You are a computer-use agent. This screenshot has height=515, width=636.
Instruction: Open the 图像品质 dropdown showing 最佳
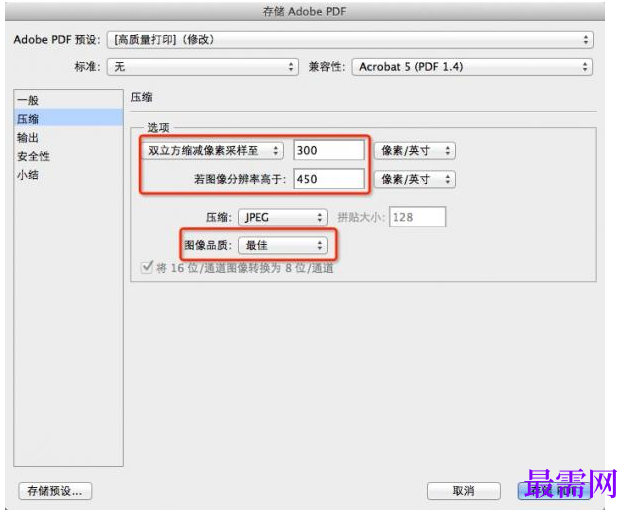pos(283,245)
